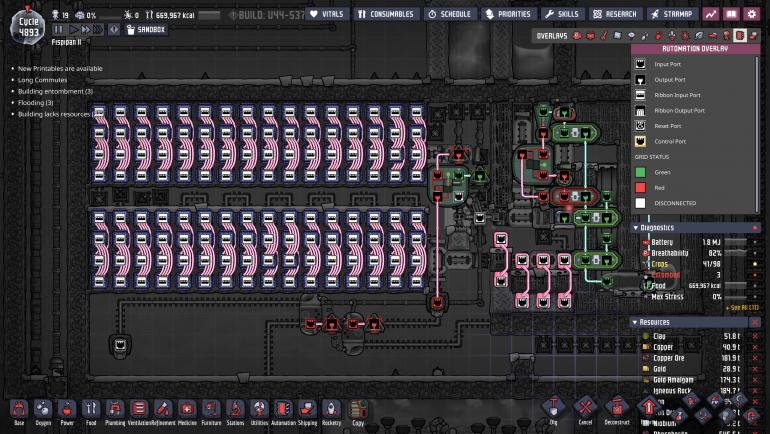Image resolution: width=770 pixels, height=434 pixels.
Task: Open the Conveyor overlay icon
Action: (x=753, y=35)
